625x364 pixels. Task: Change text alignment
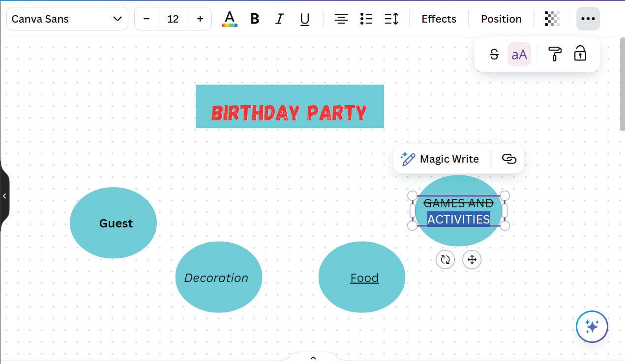click(x=341, y=19)
